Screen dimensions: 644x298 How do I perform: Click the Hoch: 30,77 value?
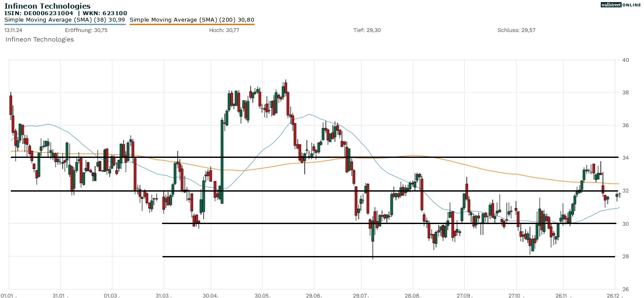[224, 30]
